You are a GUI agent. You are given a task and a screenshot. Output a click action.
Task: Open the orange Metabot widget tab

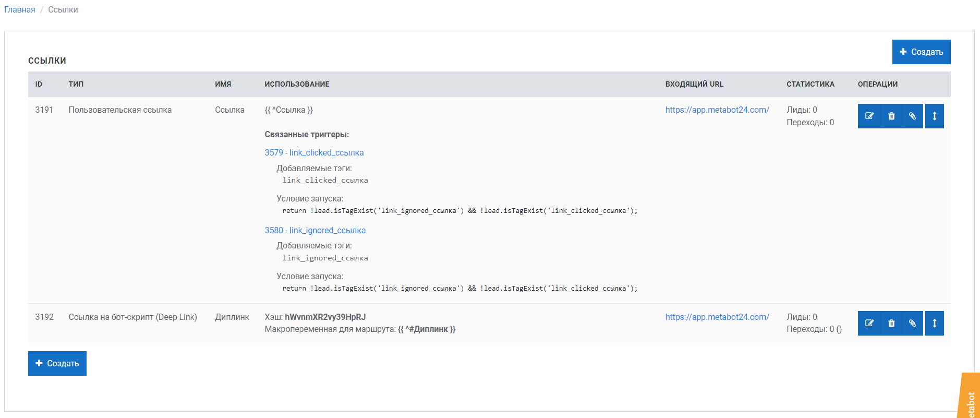(x=970, y=397)
